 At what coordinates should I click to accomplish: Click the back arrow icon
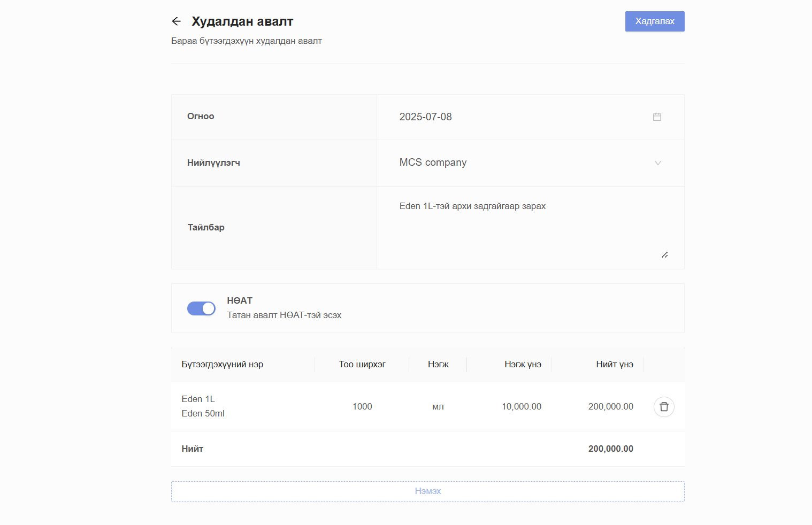[177, 21]
